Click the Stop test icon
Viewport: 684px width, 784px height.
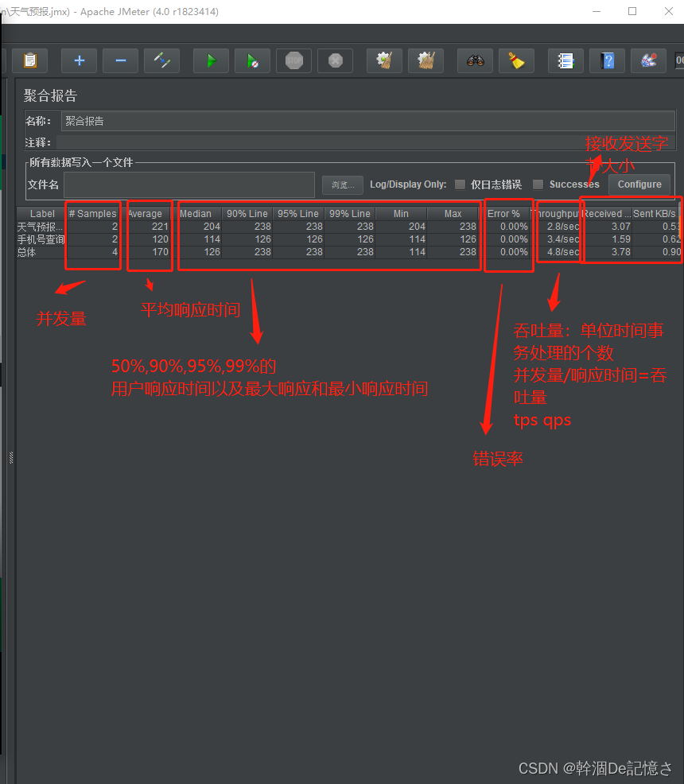point(294,61)
